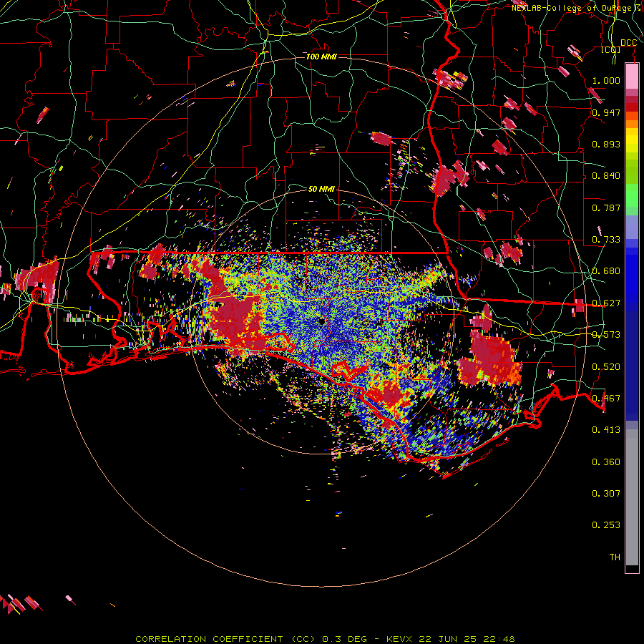
Task: Click the 0.840 scale value
Action: point(606,176)
